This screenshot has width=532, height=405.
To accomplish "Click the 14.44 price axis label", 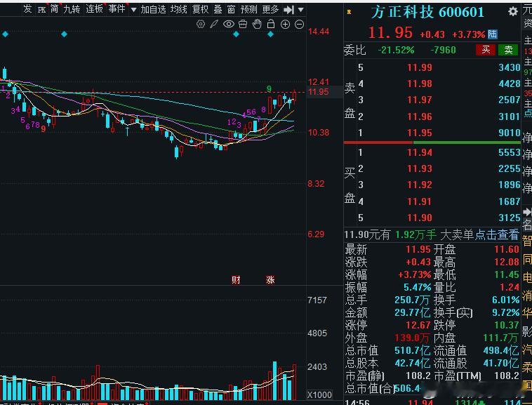I will 318,32.
